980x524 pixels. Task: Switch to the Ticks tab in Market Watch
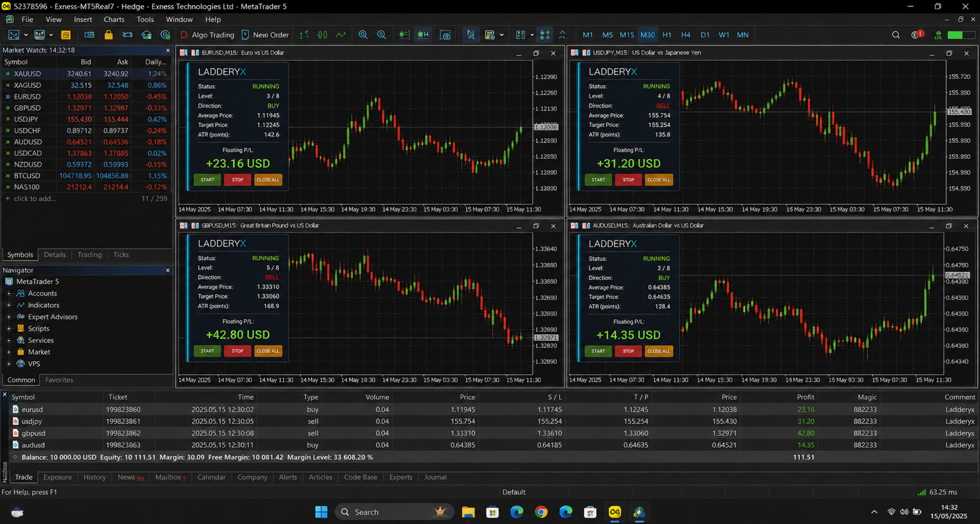(x=121, y=255)
